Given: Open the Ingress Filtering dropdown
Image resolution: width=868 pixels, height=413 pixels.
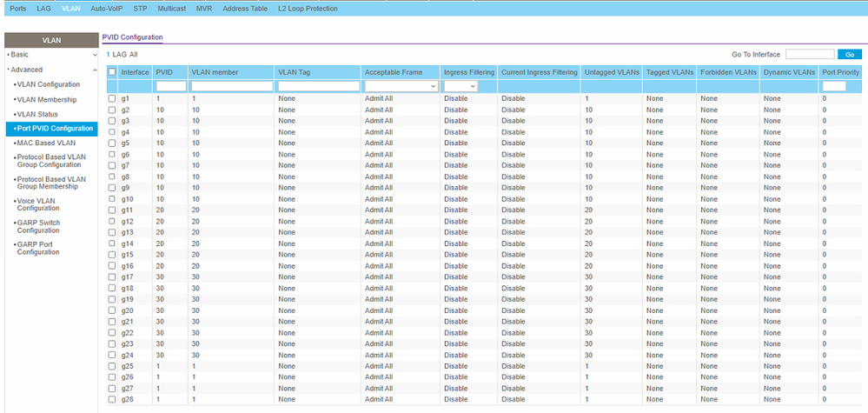Looking at the screenshot, I should point(461,86).
